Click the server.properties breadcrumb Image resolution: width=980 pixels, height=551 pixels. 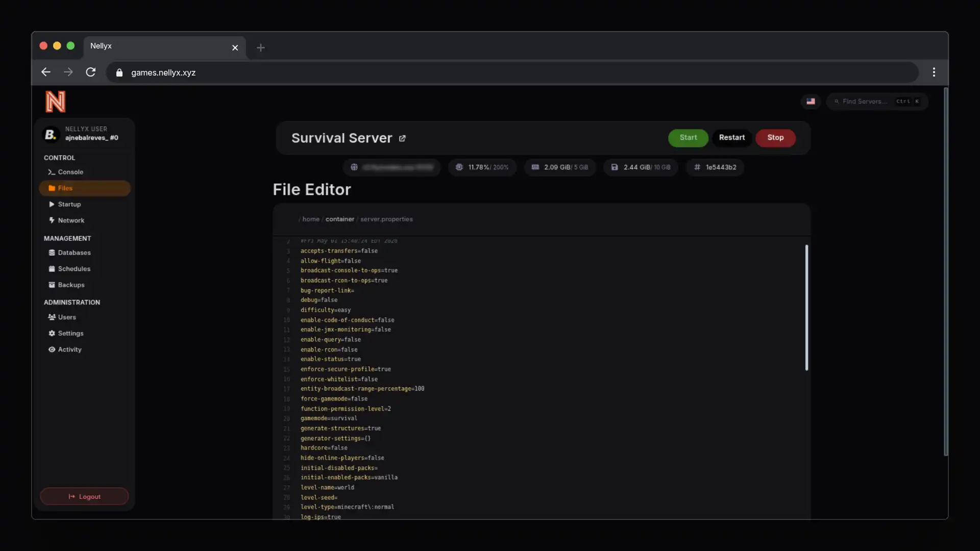click(386, 219)
